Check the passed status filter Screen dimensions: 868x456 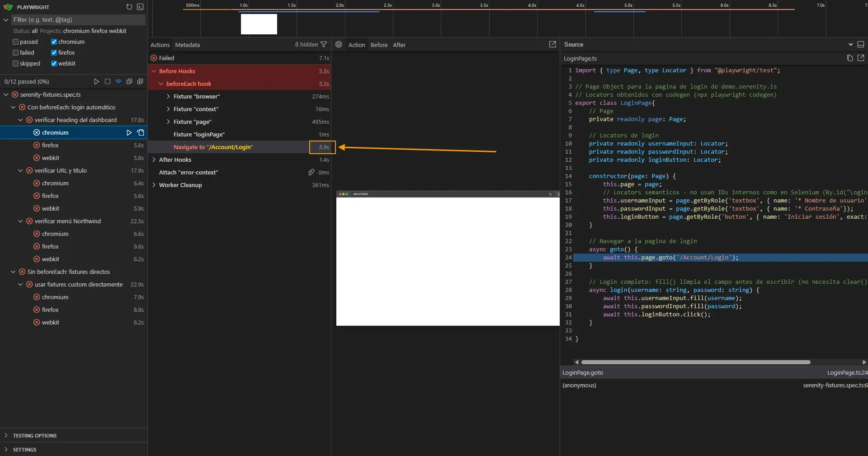[x=15, y=42]
